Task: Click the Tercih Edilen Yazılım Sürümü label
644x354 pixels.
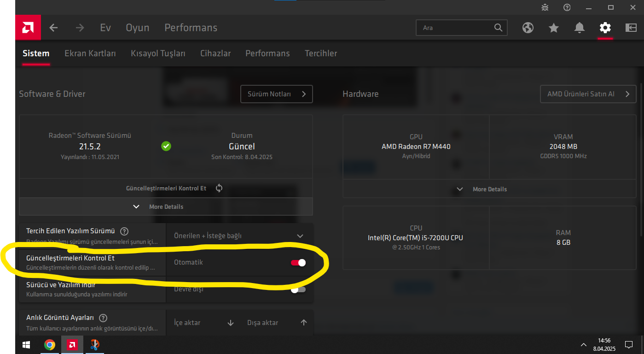Action: click(x=70, y=231)
